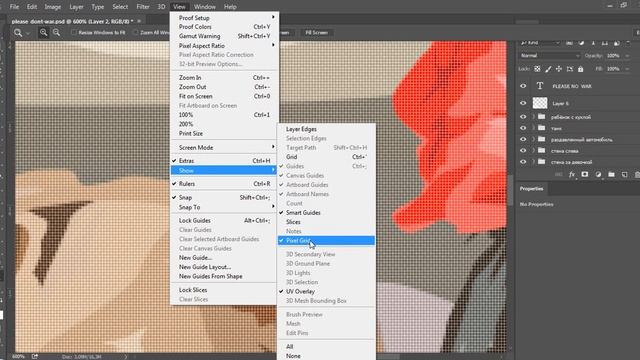Open the Fill slider arrow
The image size is (640, 360).
click(627, 69)
